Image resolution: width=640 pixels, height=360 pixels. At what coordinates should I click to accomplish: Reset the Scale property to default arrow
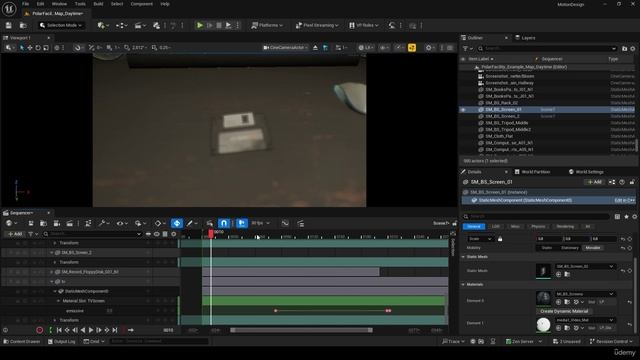tap(623, 239)
